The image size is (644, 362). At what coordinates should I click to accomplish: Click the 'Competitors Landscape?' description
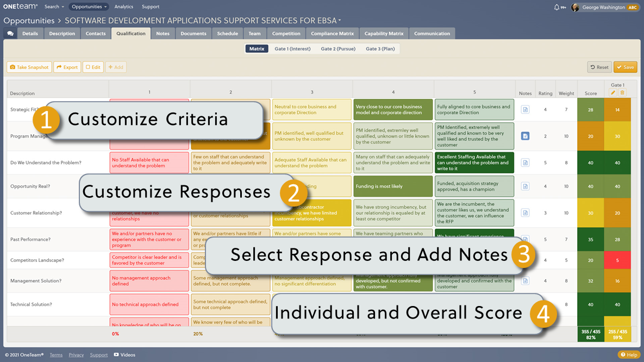[37, 260]
